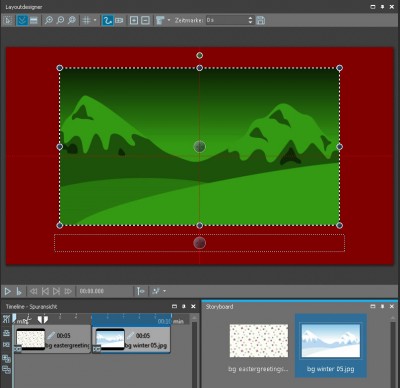Select the bg winter 05.jpg storyboard thumbnail

pos(331,341)
